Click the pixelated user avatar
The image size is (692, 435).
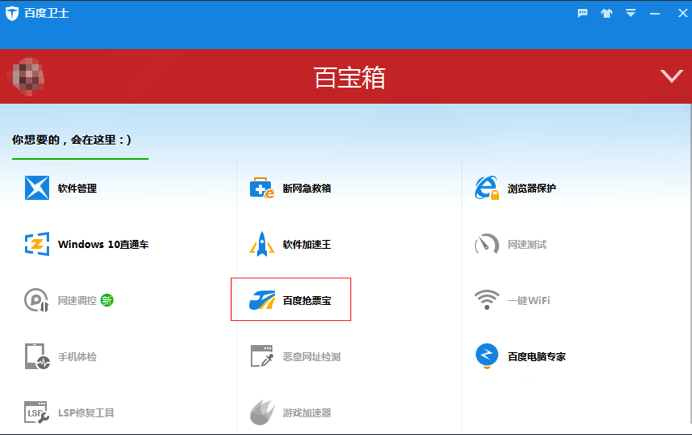click(27, 76)
